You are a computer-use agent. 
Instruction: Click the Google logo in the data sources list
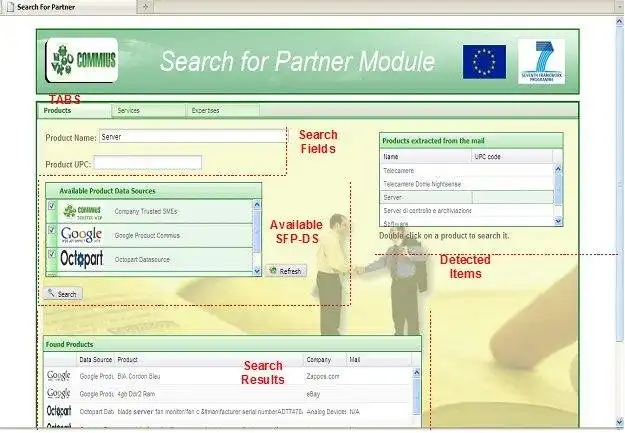click(81, 235)
